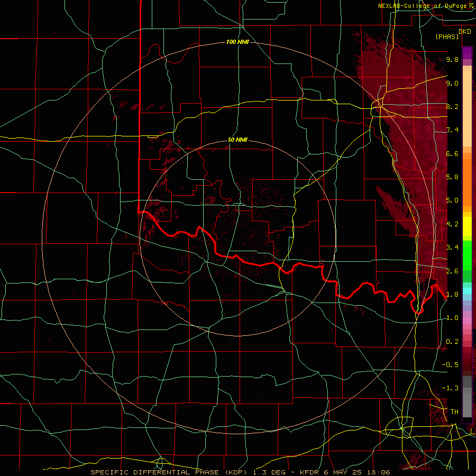Click the 6.6 scale value
This screenshot has height=476, width=476.
click(452, 153)
